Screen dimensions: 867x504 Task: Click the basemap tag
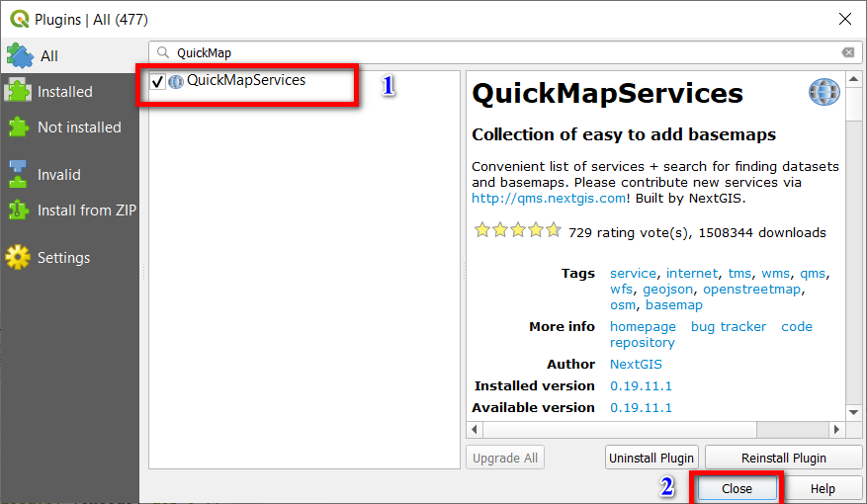[674, 305]
